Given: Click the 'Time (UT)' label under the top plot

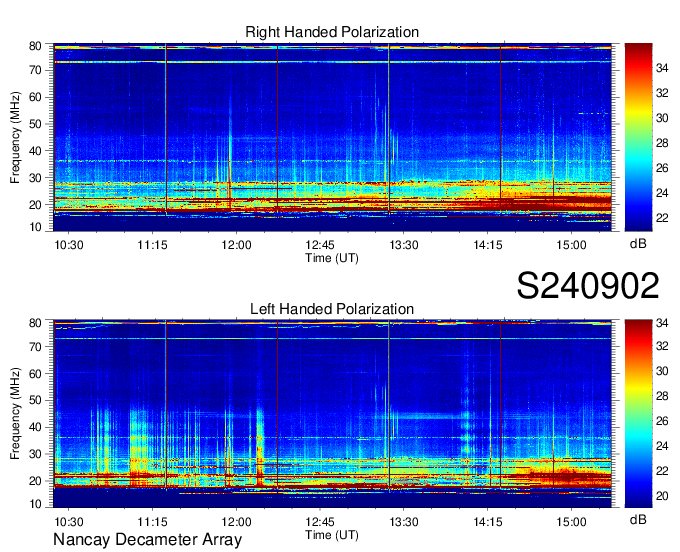Looking at the screenshot, I should [x=332, y=258].
